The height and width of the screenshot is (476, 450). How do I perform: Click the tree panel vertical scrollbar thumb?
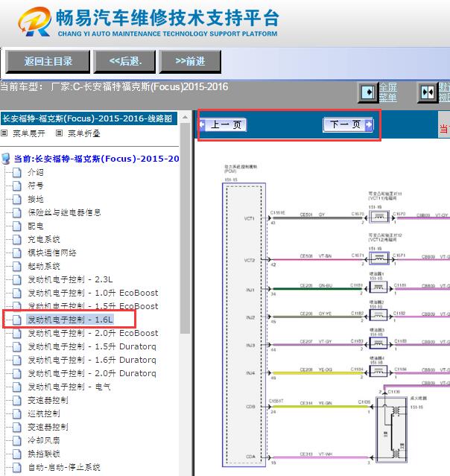pos(185,228)
